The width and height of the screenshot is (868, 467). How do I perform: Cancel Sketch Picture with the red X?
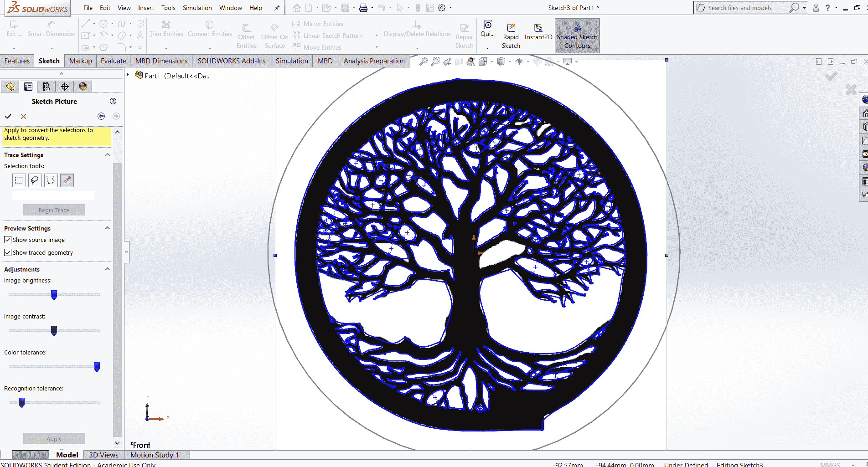(24, 116)
